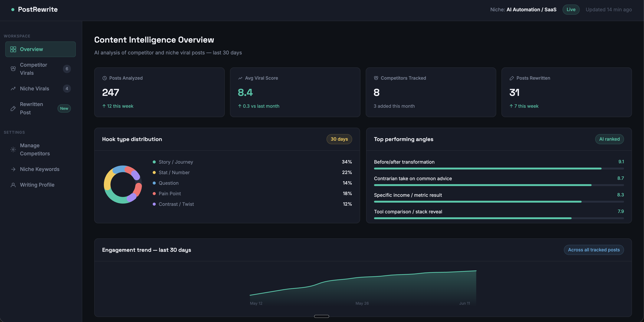This screenshot has width=644, height=322.
Task: Open Manage Competitors settings
Action: 41,150
